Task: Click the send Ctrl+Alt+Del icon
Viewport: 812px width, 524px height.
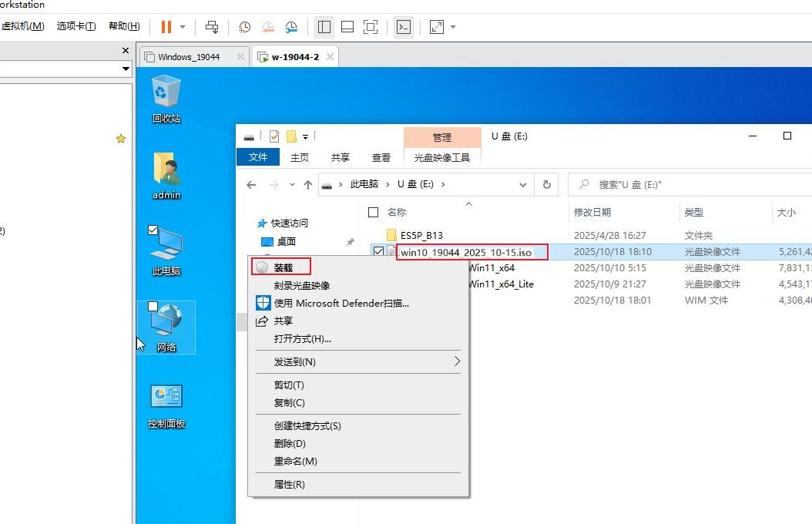Action: pyautogui.click(x=211, y=27)
